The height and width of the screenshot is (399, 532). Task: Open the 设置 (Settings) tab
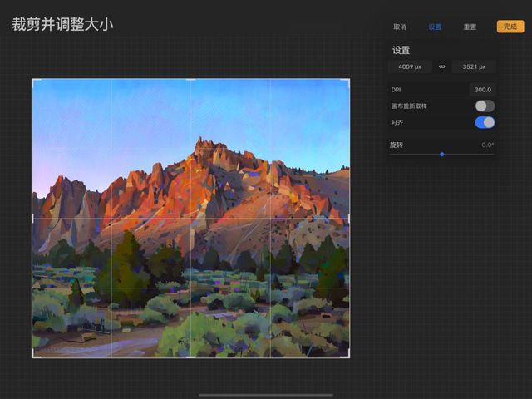[x=435, y=27]
